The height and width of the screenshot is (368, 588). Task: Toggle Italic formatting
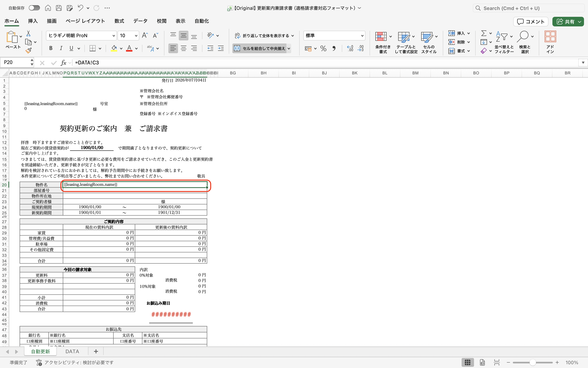pyautogui.click(x=61, y=48)
